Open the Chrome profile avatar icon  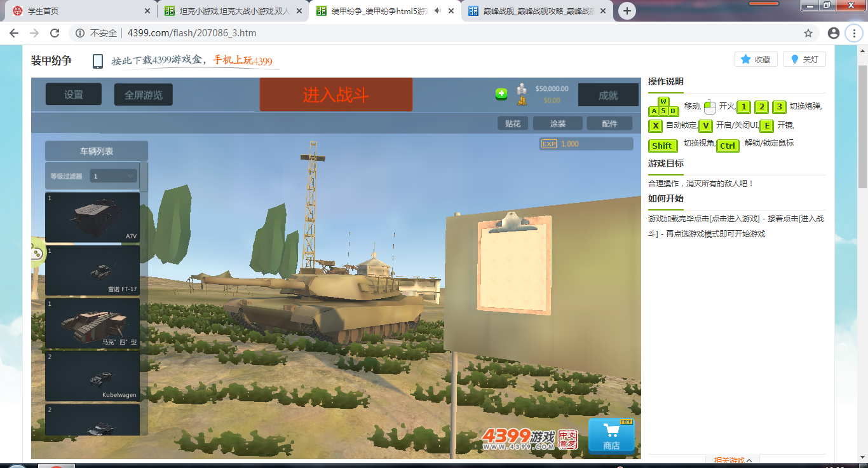click(834, 33)
